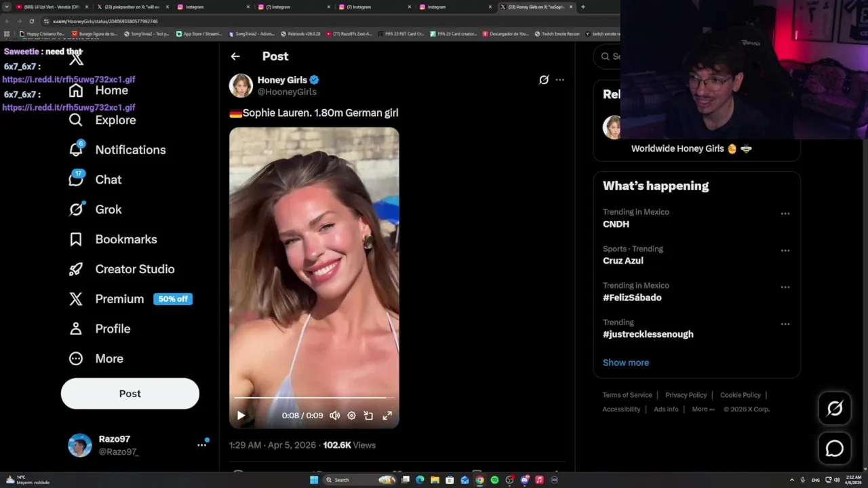Go back with the Post arrow

(235, 56)
